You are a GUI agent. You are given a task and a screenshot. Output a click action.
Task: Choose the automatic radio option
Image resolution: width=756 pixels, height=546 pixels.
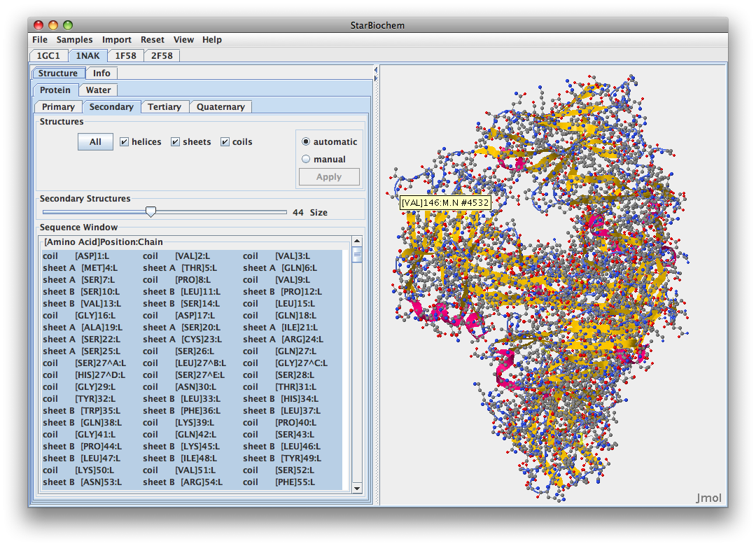tap(306, 142)
